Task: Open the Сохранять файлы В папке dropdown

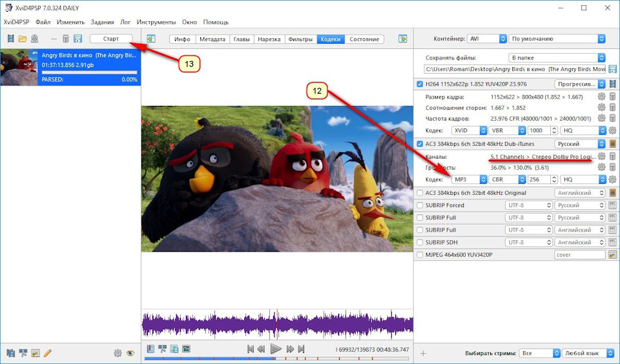Action: (x=557, y=57)
